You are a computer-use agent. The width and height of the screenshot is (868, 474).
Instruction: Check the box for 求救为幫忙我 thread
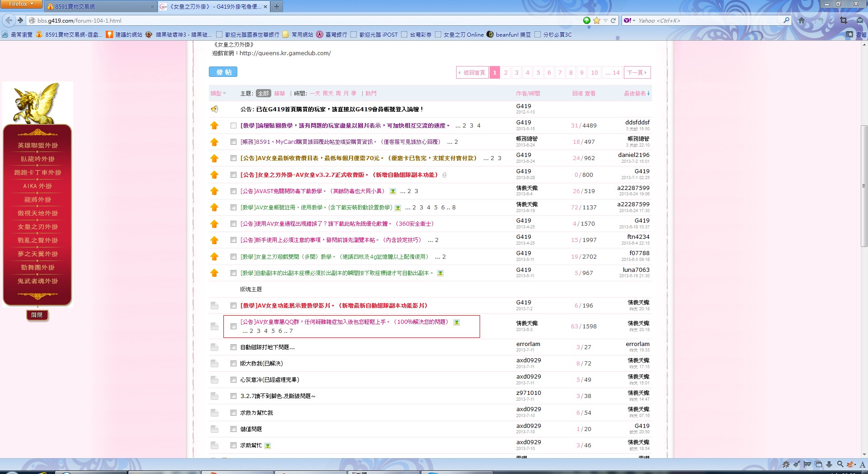(233, 413)
